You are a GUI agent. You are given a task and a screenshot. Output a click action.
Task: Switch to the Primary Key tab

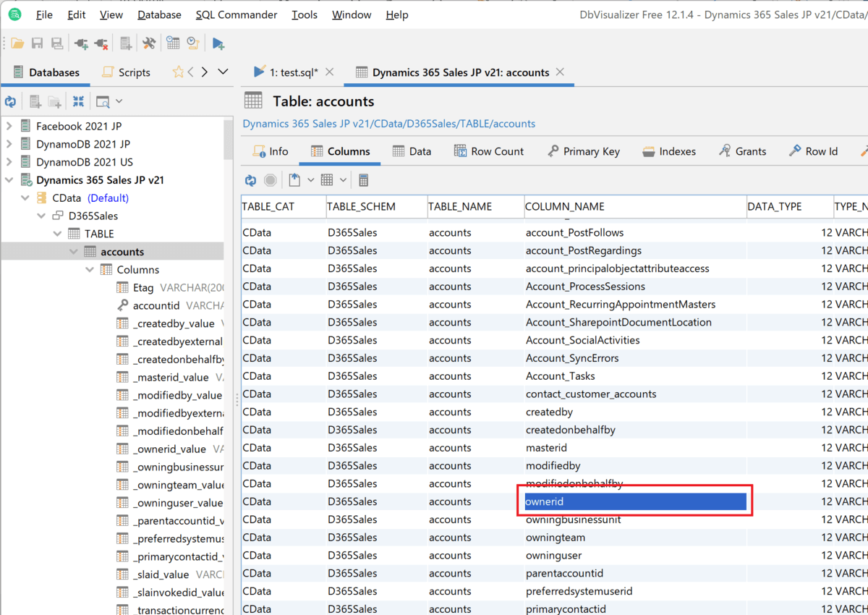583,151
